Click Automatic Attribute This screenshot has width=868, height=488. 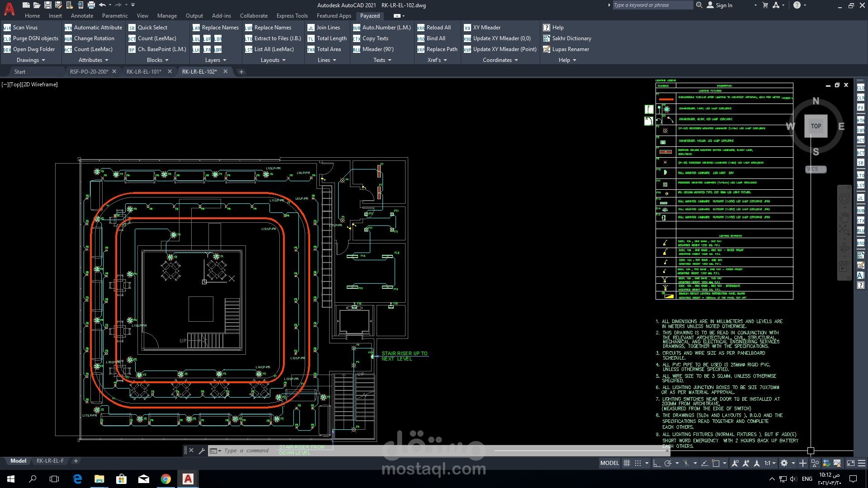tap(94, 28)
